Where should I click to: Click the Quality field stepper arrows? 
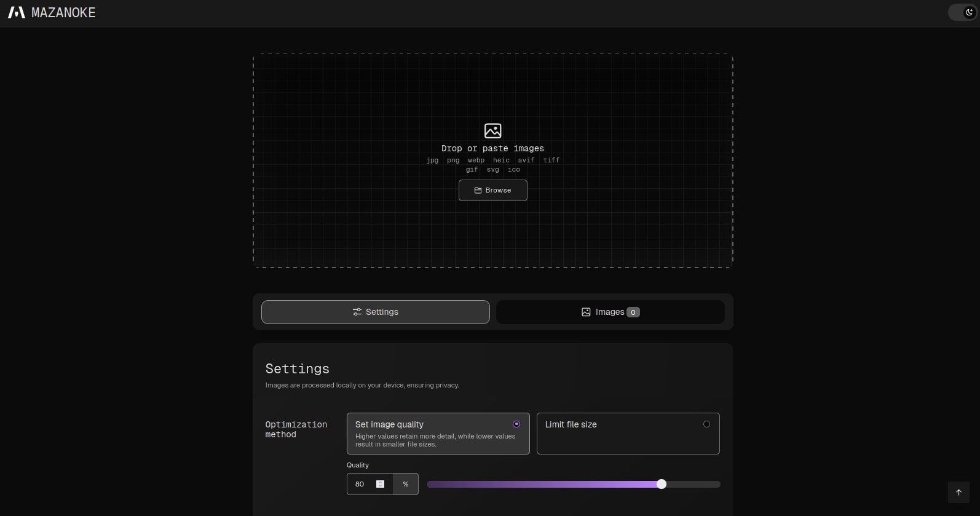tap(380, 484)
